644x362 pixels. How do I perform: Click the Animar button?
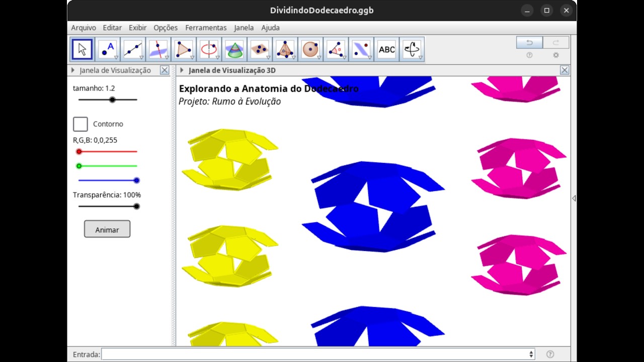pyautogui.click(x=107, y=229)
